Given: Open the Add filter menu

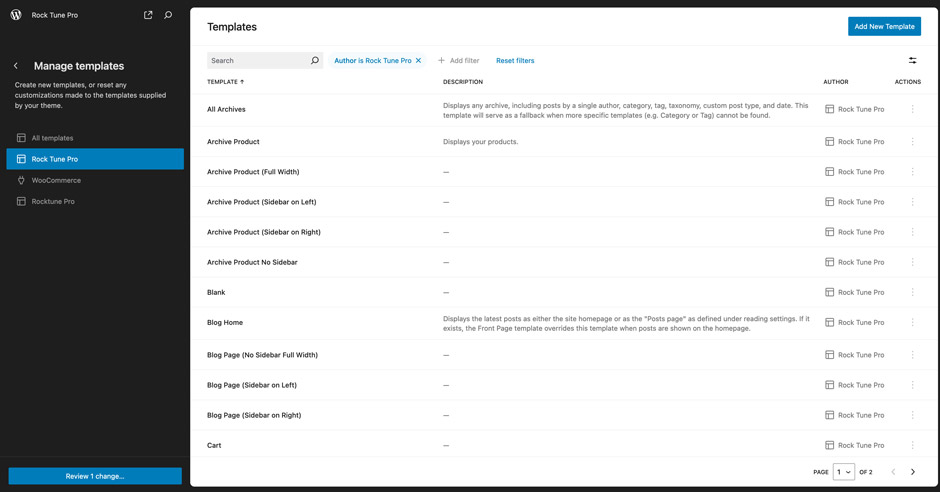Looking at the screenshot, I should click(x=459, y=61).
